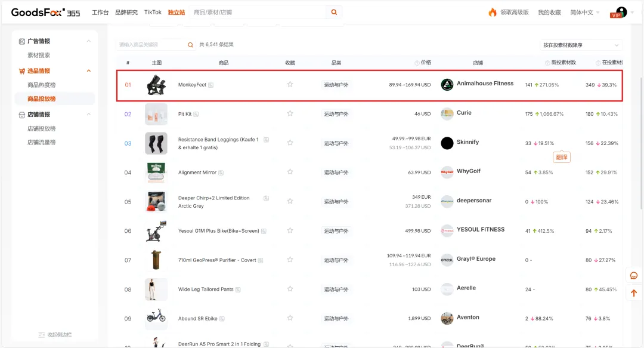Focus the 商品/素材/店铺 top search field
Image resolution: width=644 pixels, height=348 pixels.
pos(258,13)
